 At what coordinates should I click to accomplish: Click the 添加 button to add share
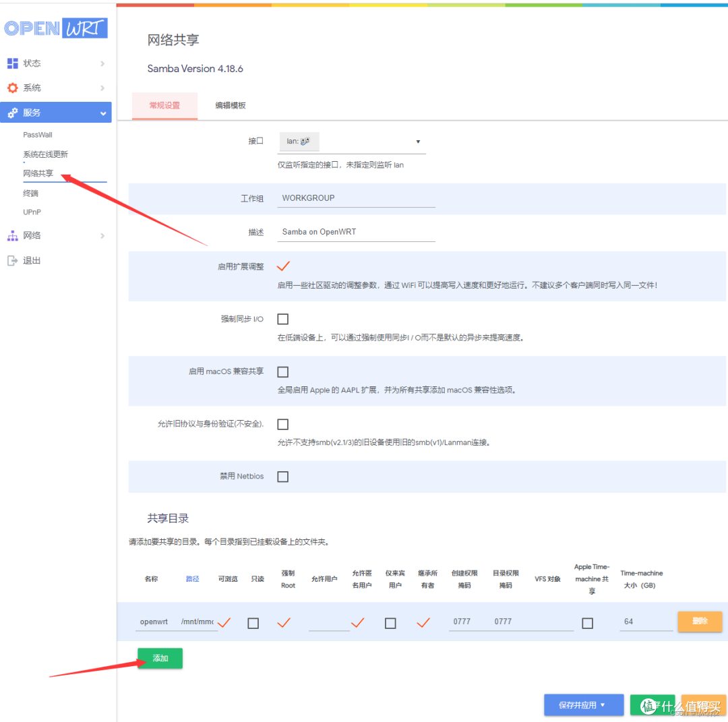point(160,658)
